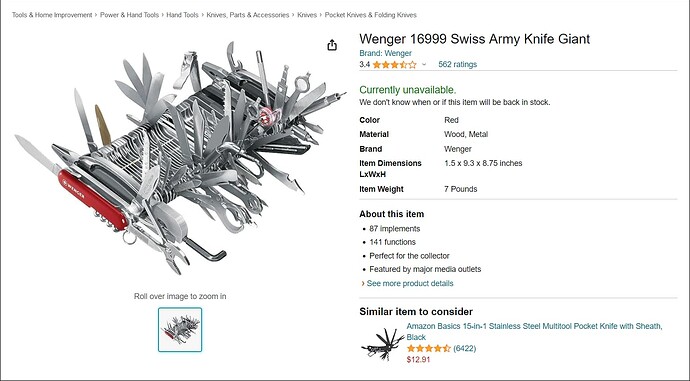This screenshot has width=690, height=381.
Task: Click the Knives breadcrumb
Action: (307, 15)
